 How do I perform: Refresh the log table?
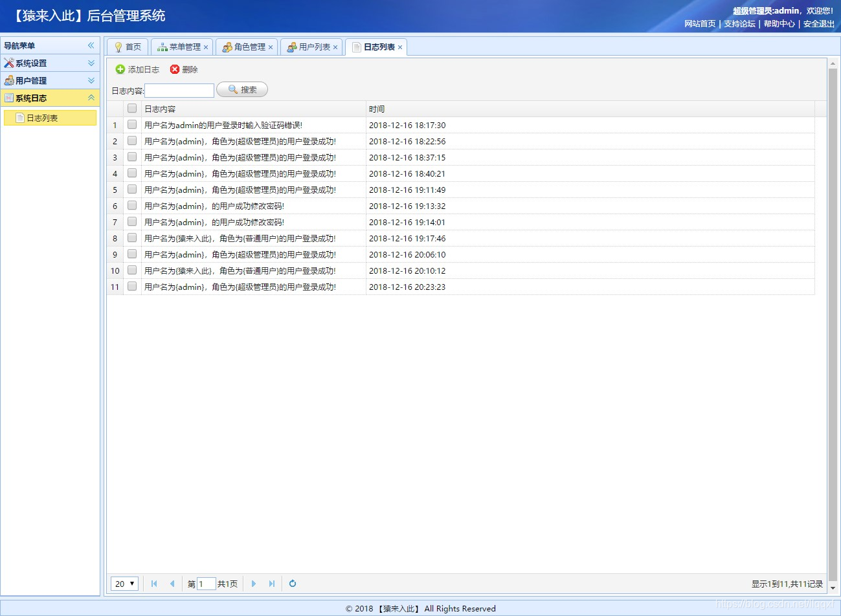[x=293, y=584]
